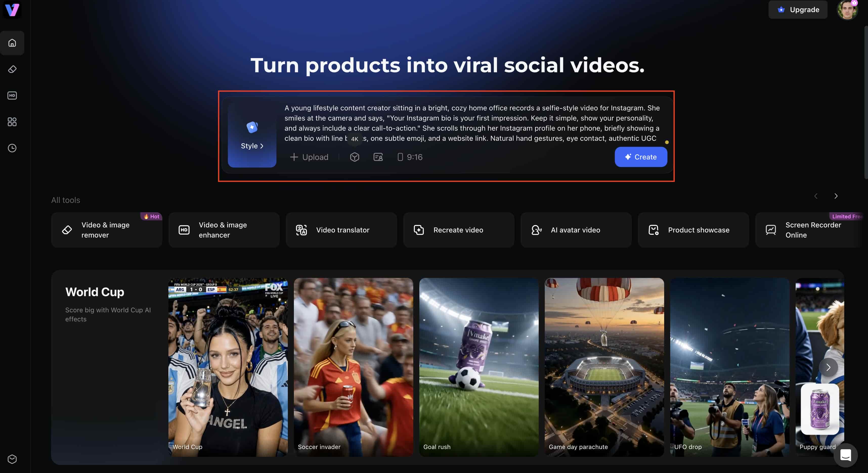Click the 3D cube product icon
This screenshot has height=473, width=868.
tap(355, 157)
